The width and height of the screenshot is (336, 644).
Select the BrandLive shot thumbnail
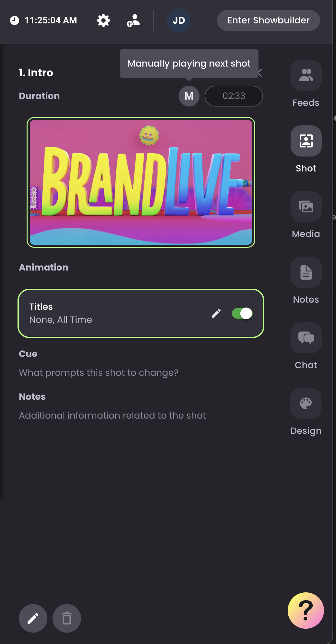click(141, 182)
